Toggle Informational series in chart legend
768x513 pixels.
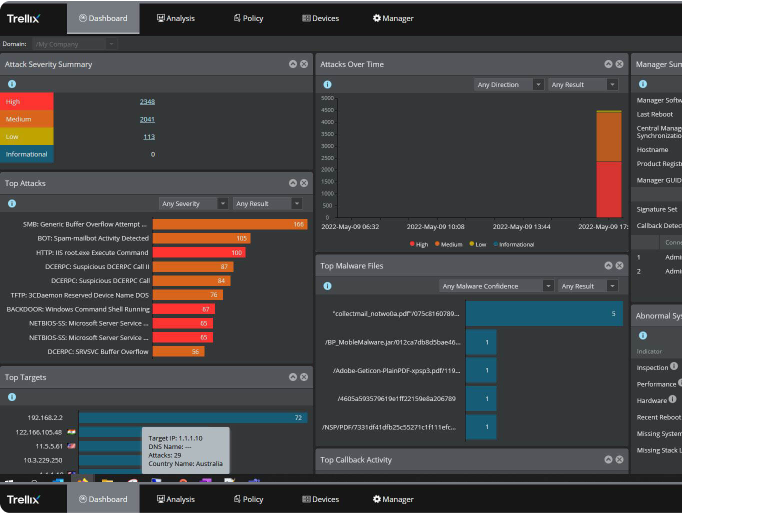click(513, 244)
